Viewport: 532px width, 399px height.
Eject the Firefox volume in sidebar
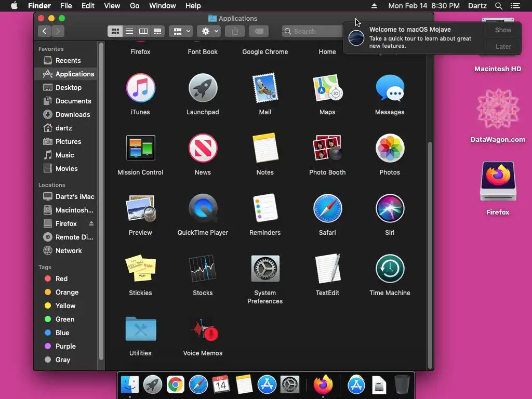coord(91,223)
